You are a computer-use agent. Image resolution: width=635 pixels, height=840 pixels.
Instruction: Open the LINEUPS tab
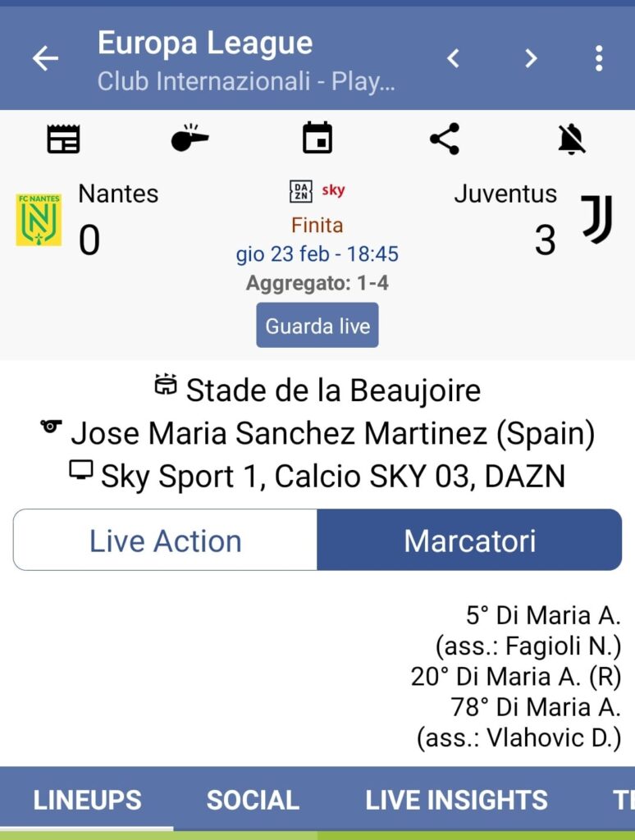87,800
